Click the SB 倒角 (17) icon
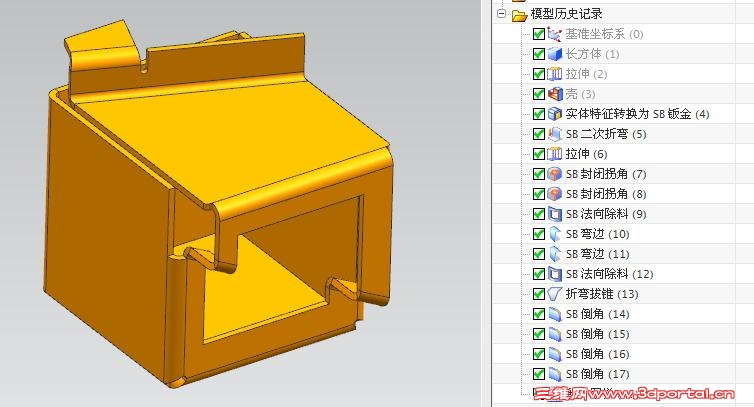754x407 pixels. (554, 374)
